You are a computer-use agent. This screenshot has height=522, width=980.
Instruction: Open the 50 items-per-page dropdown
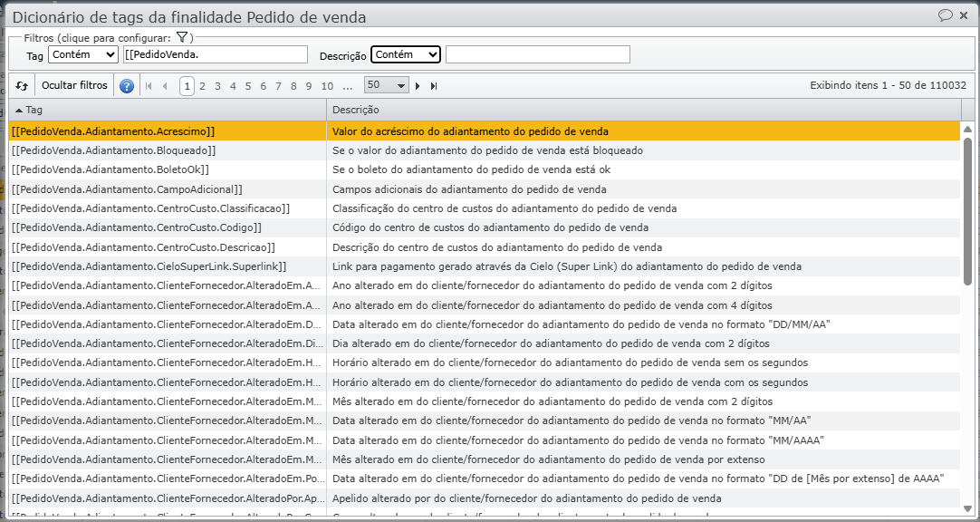click(x=386, y=85)
